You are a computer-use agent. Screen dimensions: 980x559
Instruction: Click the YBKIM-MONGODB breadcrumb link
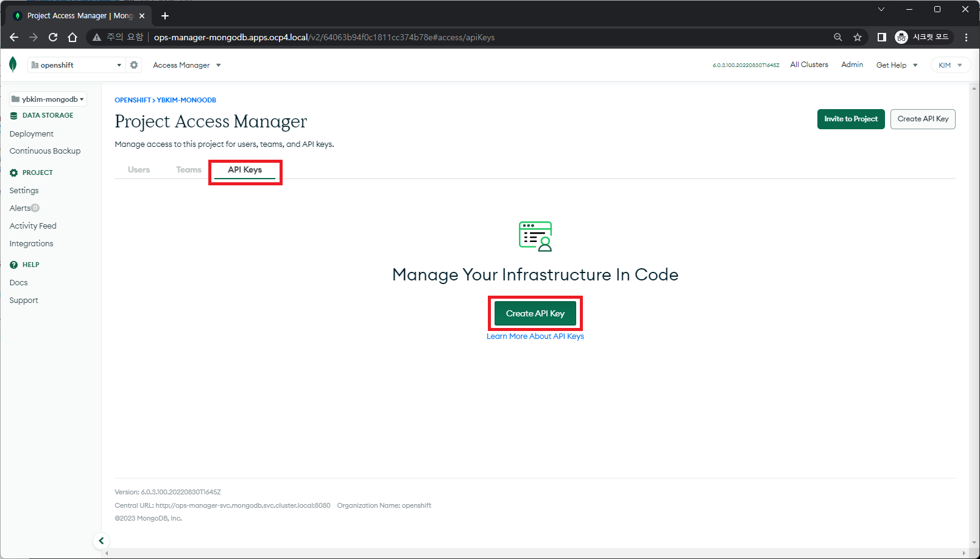(x=186, y=100)
